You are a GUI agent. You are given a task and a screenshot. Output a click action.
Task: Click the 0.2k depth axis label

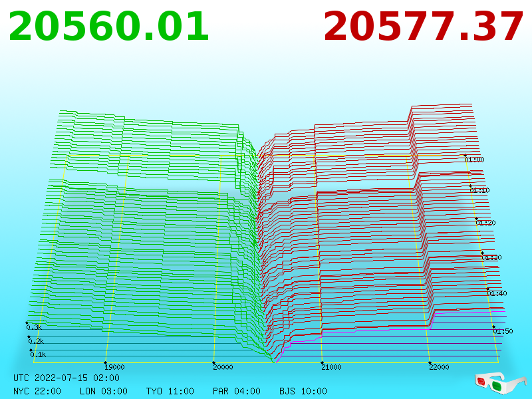[36, 341]
